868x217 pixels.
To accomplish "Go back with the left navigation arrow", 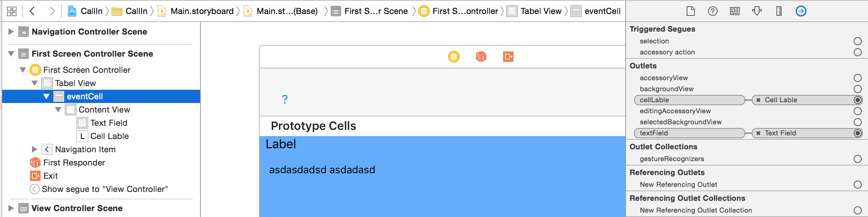I will point(32,11).
